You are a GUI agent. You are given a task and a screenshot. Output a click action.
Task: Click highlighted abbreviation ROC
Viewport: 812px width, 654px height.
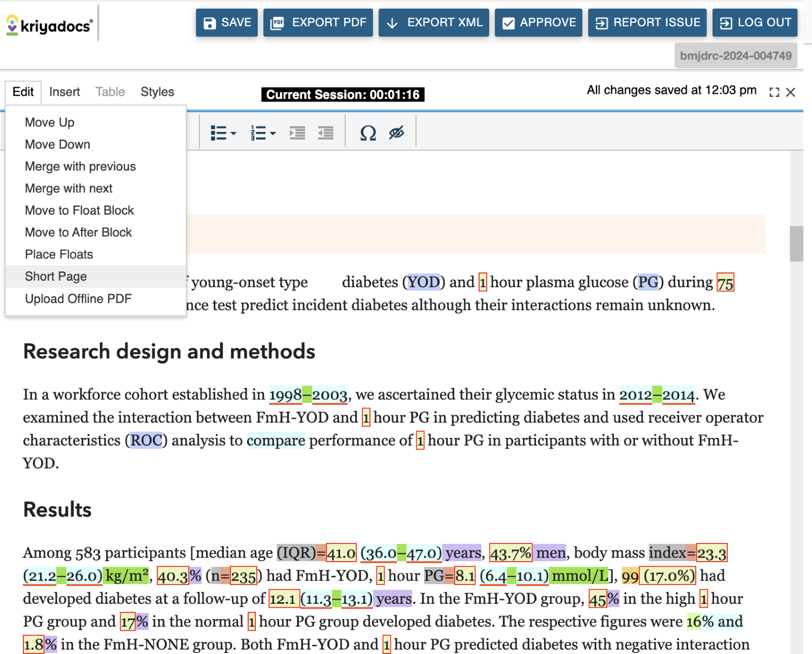click(146, 440)
